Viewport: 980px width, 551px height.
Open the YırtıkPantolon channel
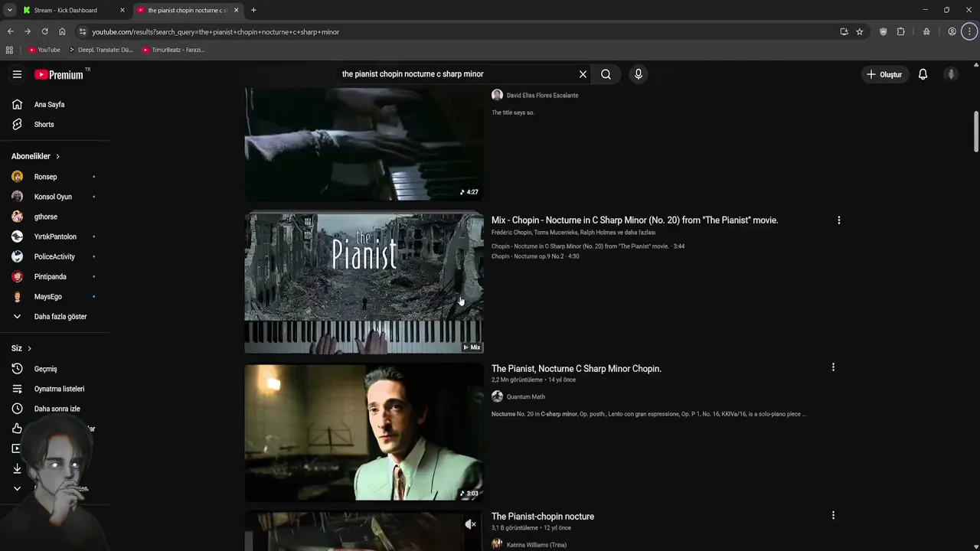[x=55, y=236]
